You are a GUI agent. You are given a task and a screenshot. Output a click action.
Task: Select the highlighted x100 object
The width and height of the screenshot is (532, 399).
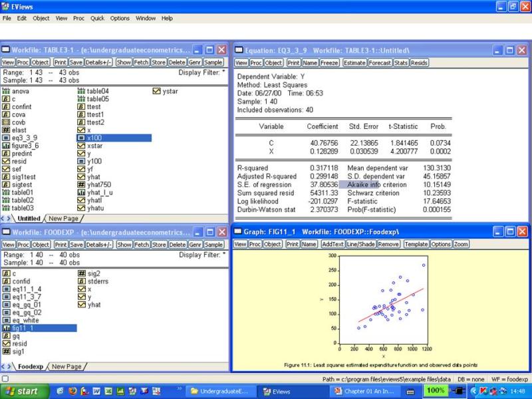114,138
